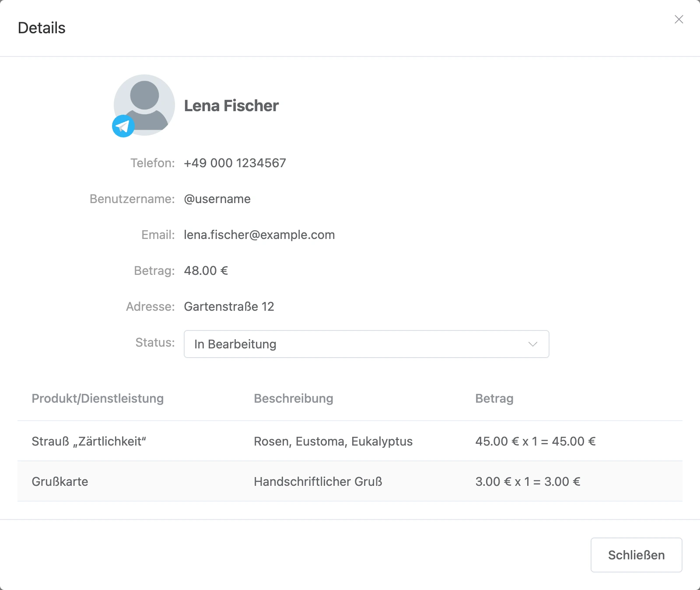Viewport: 700px width, 590px height.
Task: Click the Rosen, Eustoma, Eukalyptus description
Action: click(333, 441)
